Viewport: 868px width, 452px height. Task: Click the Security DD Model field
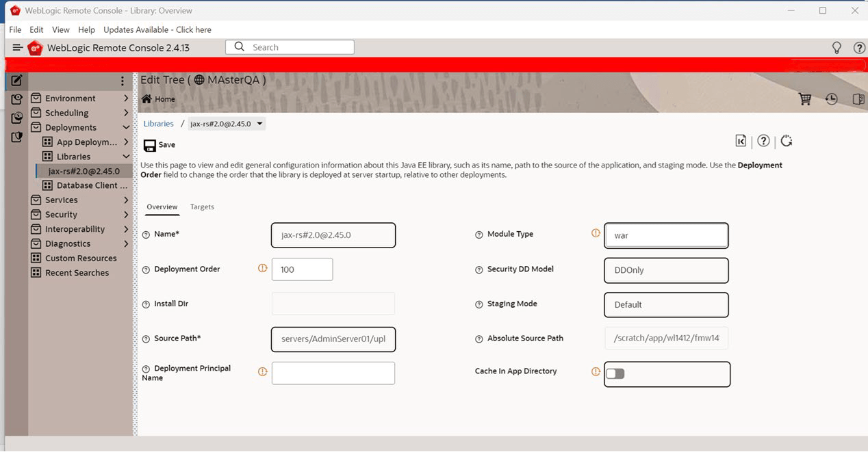click(x=666, y=270)
